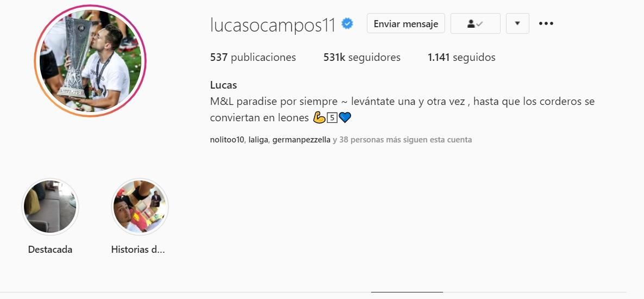Click the 537 publicaciones count
The image size is (644, 299).
pos(253,57)
